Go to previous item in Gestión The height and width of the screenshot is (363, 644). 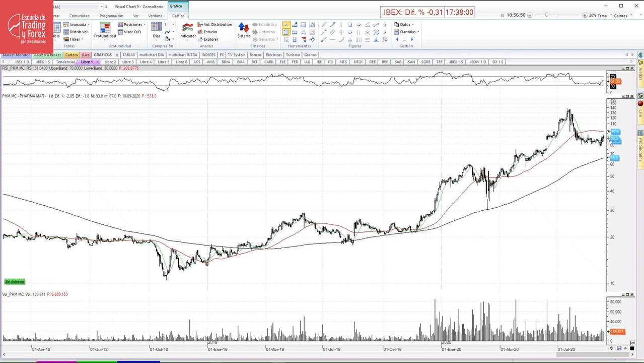(x=397, y=39)
